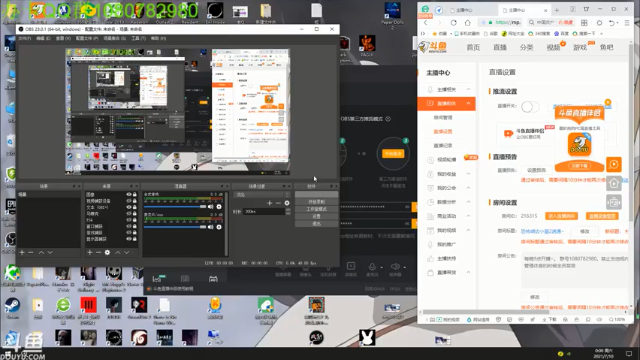
Task: Remove selected scene with scenes minus icon
Action: (x=31, y=253)
